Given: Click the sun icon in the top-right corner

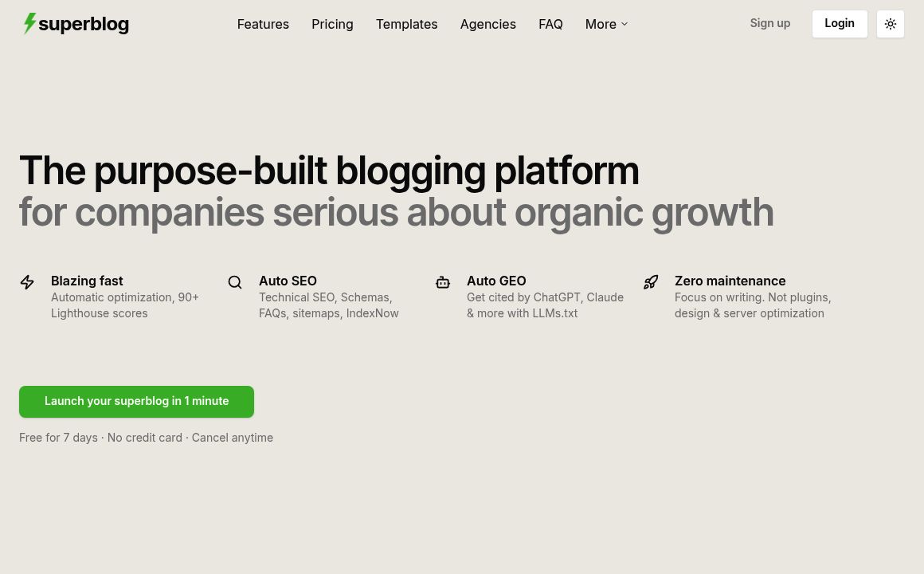Looking at the screenshot, I should pyautogui.click(x=890, y=24).
